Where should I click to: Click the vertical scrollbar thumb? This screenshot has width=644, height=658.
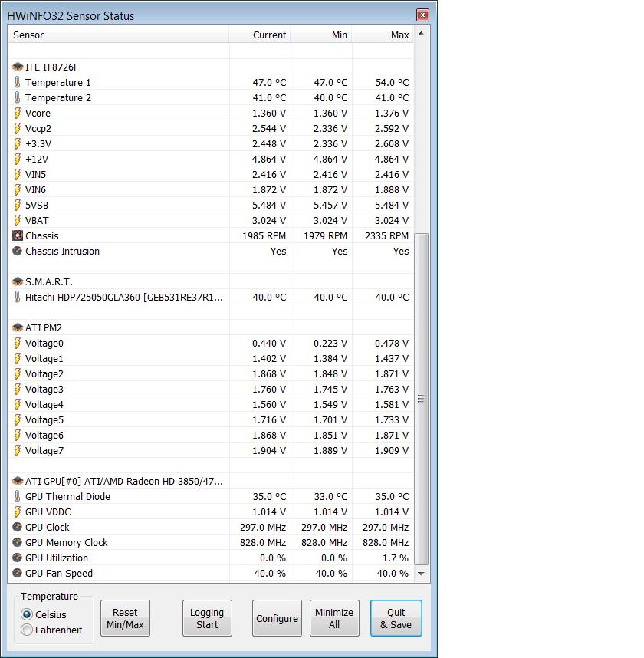pos(421,399)
